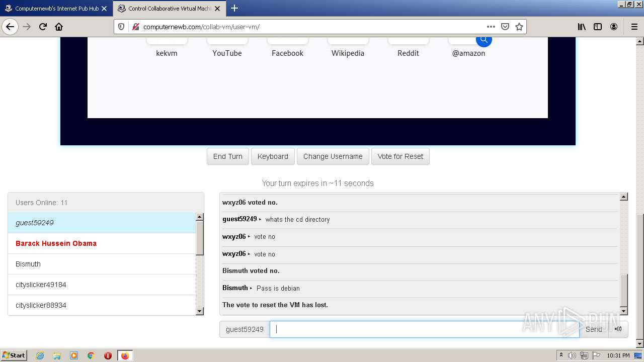Open the on-screen Keyboard button
644x362 pixels.
coord(273,156)
